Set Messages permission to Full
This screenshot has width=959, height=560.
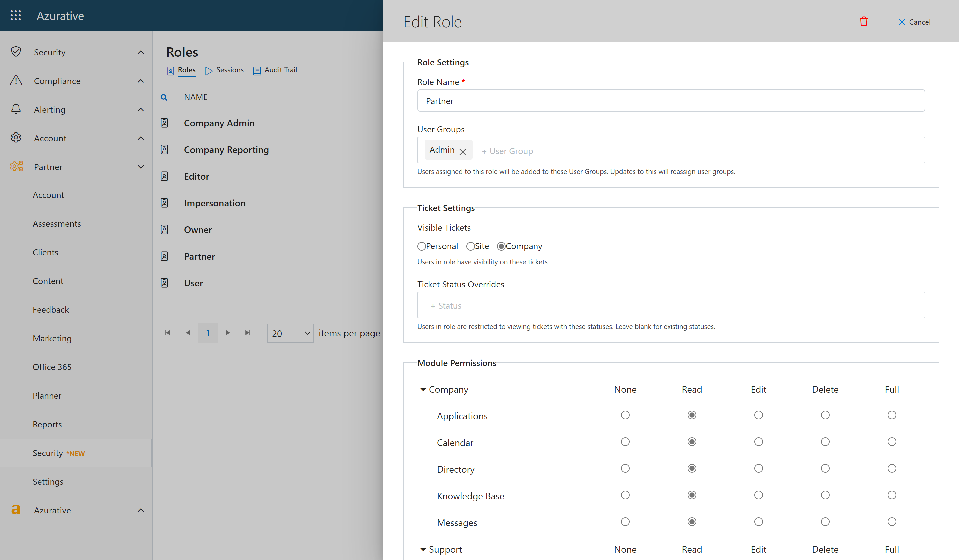coord(892,522)
